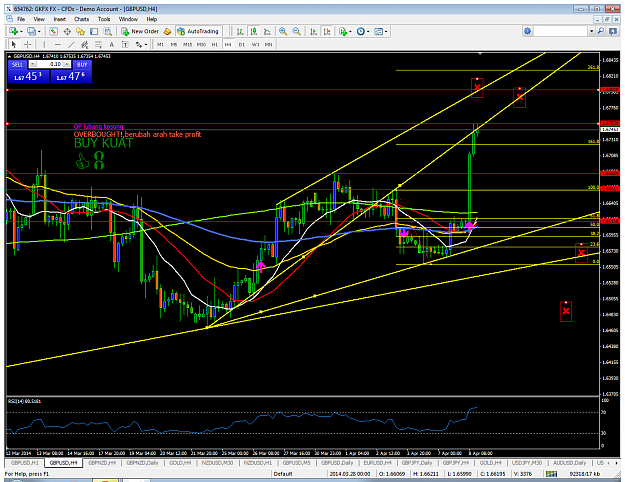Toggle the Chart Shift button

click(x=327, y=31)
